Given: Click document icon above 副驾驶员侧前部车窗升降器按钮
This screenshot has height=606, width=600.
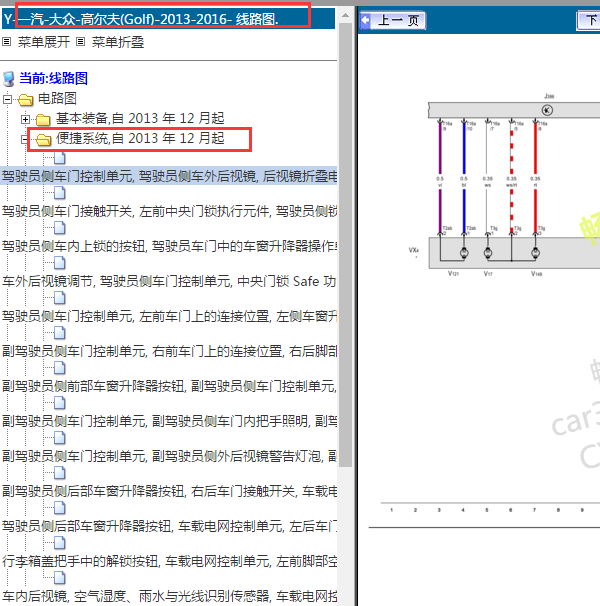Looking at the screenshot, I should point(60,368).
